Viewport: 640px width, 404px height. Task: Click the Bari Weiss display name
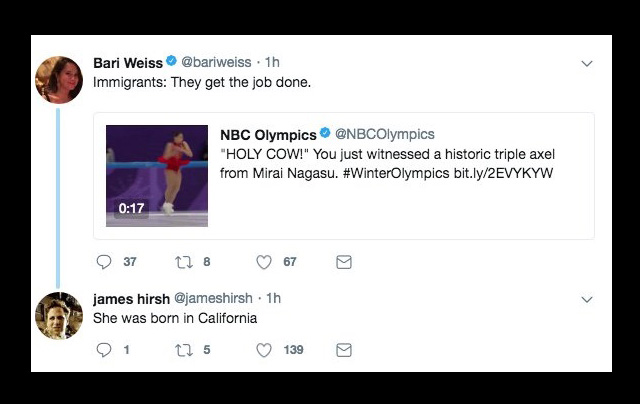128,63
